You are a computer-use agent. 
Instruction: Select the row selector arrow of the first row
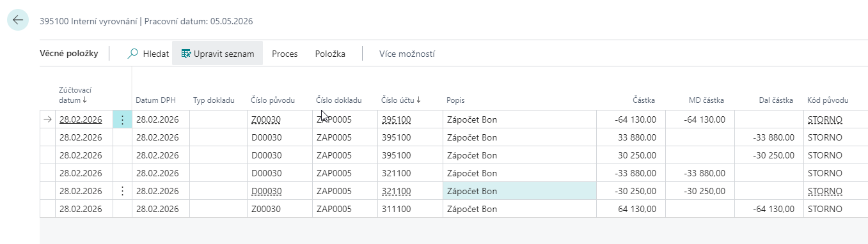[x=47, y=119]
